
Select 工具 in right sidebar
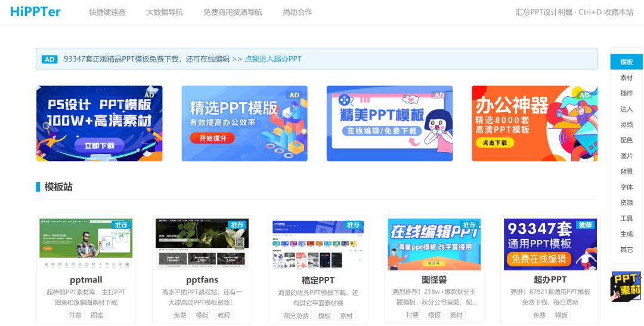(x=626, y=219)
